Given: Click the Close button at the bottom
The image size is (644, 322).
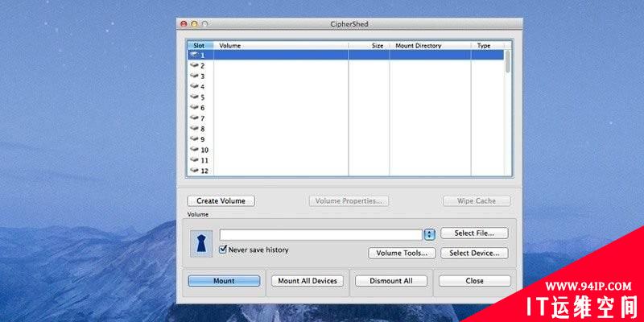Looking at the screenshot, I should [475, 281].
